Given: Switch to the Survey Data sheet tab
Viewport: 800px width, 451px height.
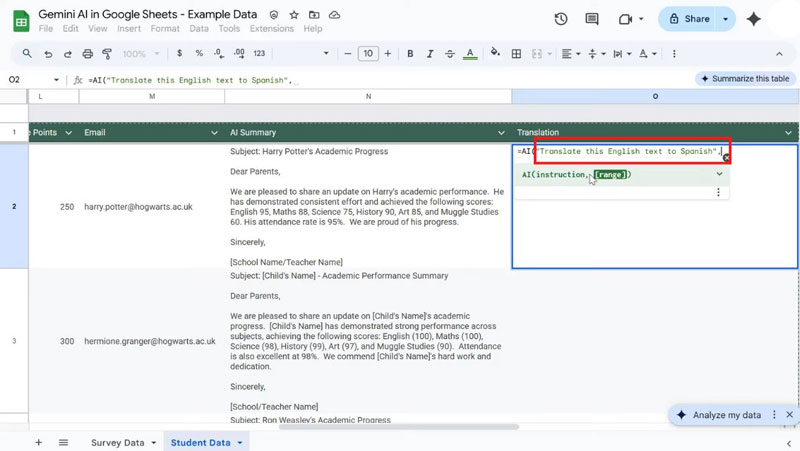Looking at the screenshot, I should [117, 442].
